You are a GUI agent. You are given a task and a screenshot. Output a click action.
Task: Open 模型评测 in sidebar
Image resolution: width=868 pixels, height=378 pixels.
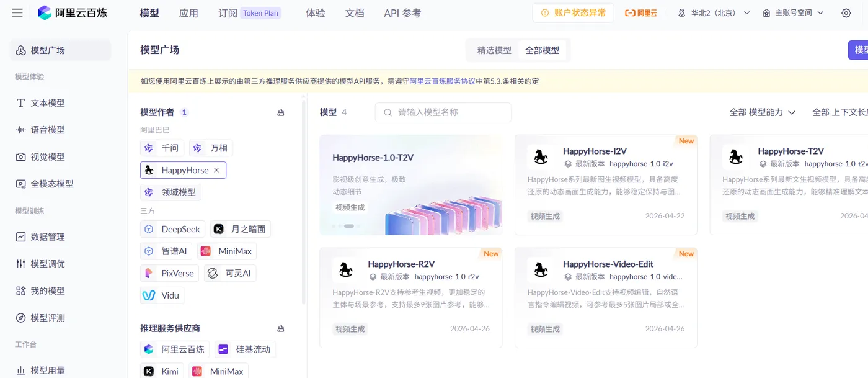pos(60,318)
